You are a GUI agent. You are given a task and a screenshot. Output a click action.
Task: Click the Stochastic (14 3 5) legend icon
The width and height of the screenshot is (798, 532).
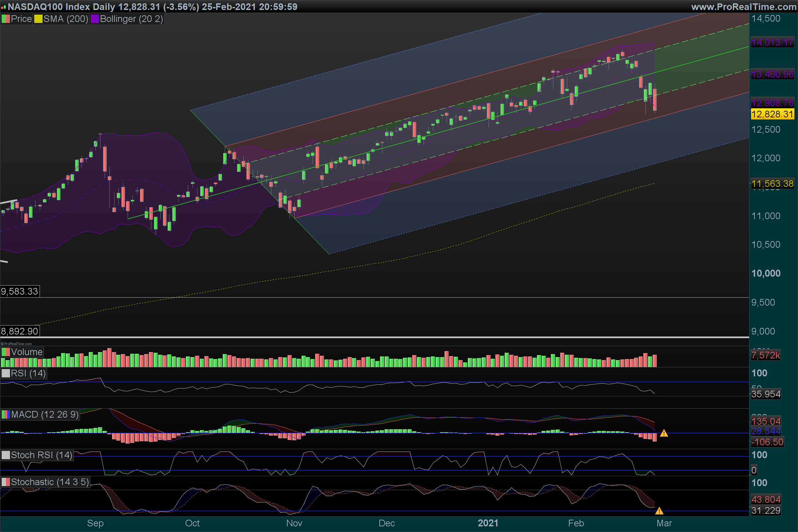click(x=6, y=482)
